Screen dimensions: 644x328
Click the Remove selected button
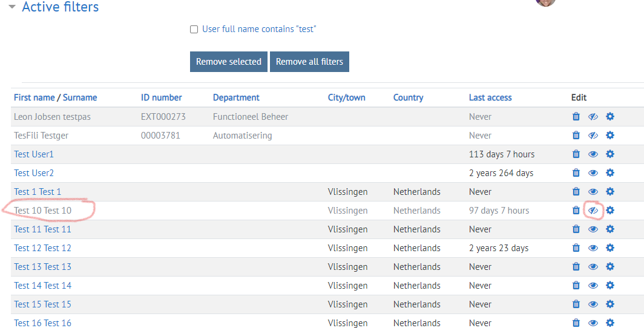228,62
